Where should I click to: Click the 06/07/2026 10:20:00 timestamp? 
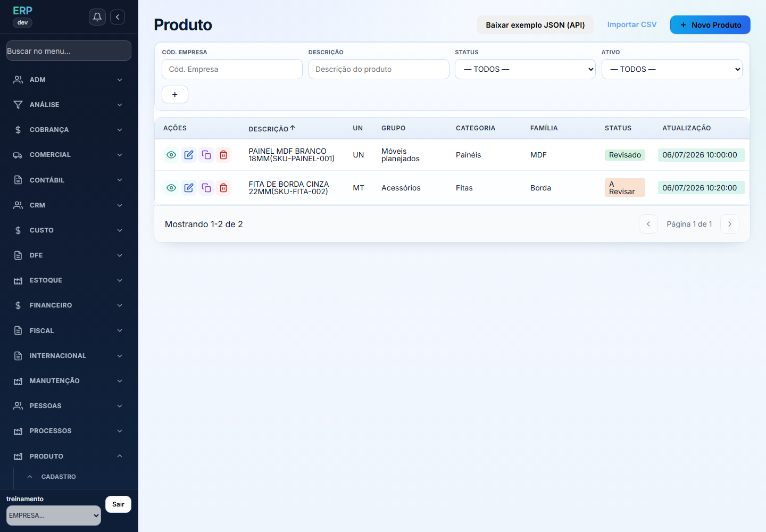click(702, 188)
